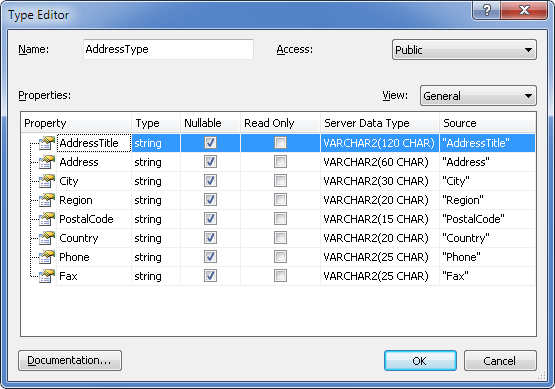Click the Property column header
Image resolution: width=555 pixels, height=389 pixels.
[76, 123]
